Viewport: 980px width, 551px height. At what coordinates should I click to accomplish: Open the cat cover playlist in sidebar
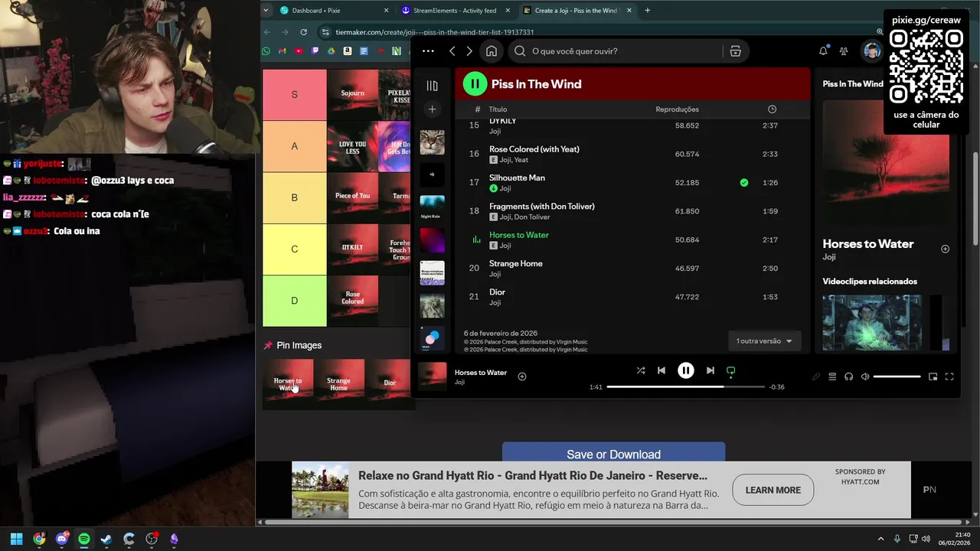click(432, 142)
